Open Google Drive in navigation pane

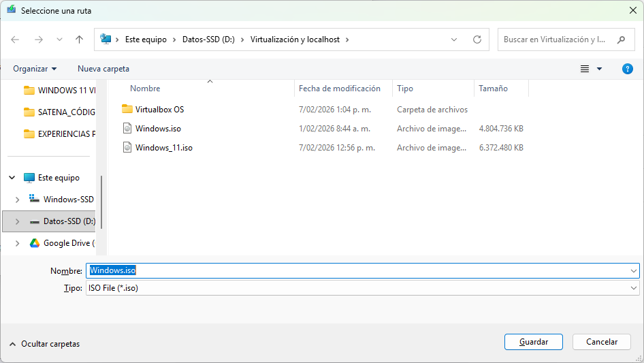pyautogui.click(x=68, y=243)
